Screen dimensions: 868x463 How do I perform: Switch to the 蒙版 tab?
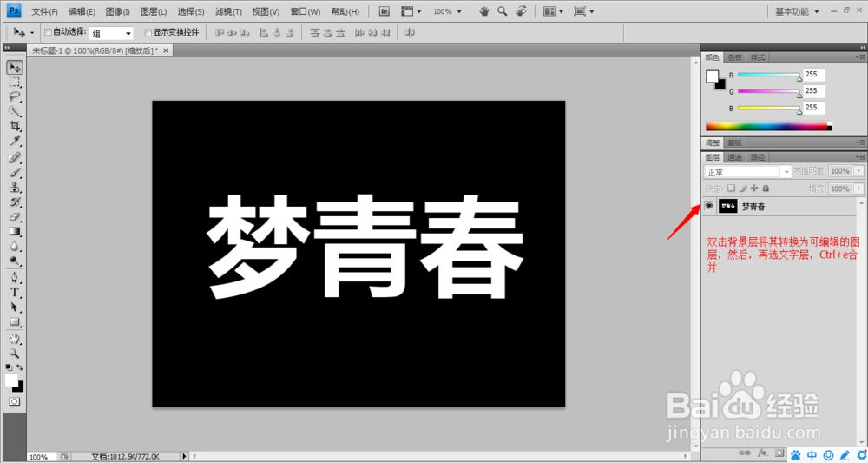point(734,142)
